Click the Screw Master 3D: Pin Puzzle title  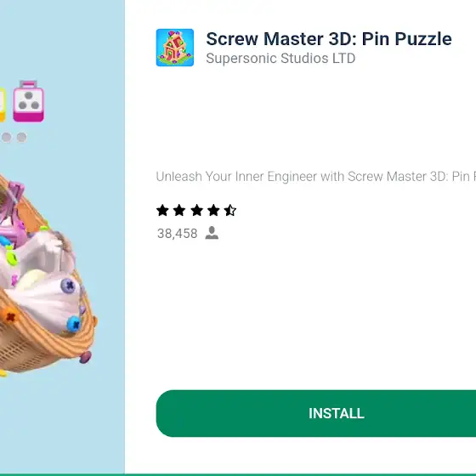click(329, 39)
